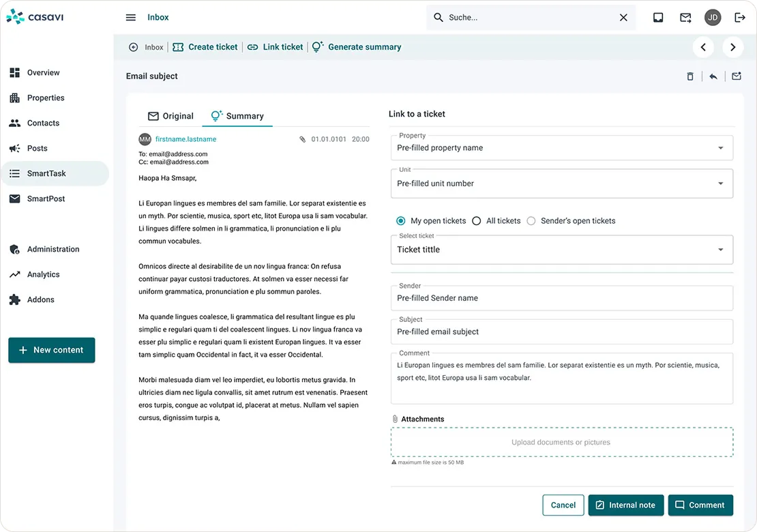
Task: Open Posts in the sidebar
Action: (x=55, y=148)
